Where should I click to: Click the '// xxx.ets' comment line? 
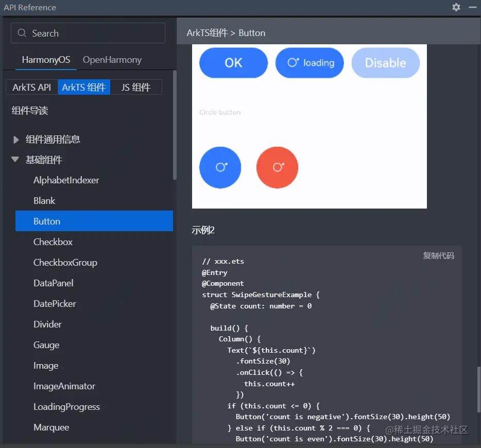223,261
